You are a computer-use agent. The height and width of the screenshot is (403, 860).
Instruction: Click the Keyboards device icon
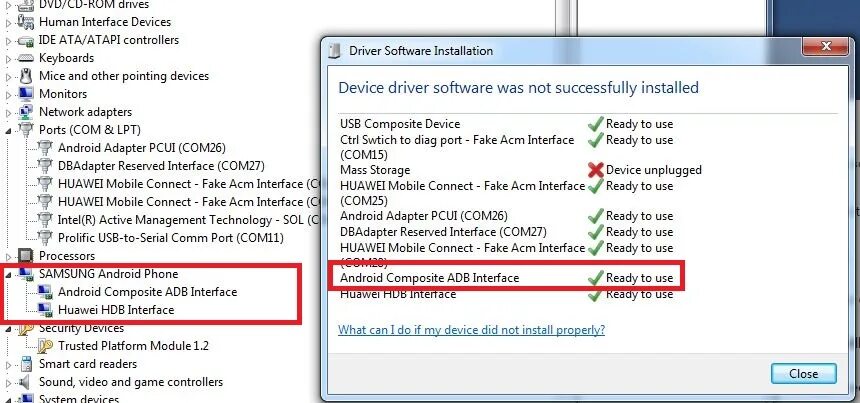click(27, 58)
